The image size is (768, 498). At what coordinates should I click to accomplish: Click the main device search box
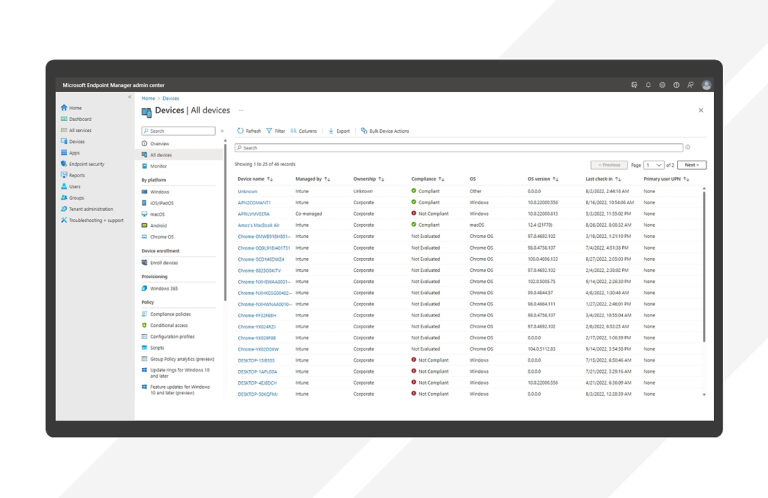pyautogui.click(x=458, y=147)
